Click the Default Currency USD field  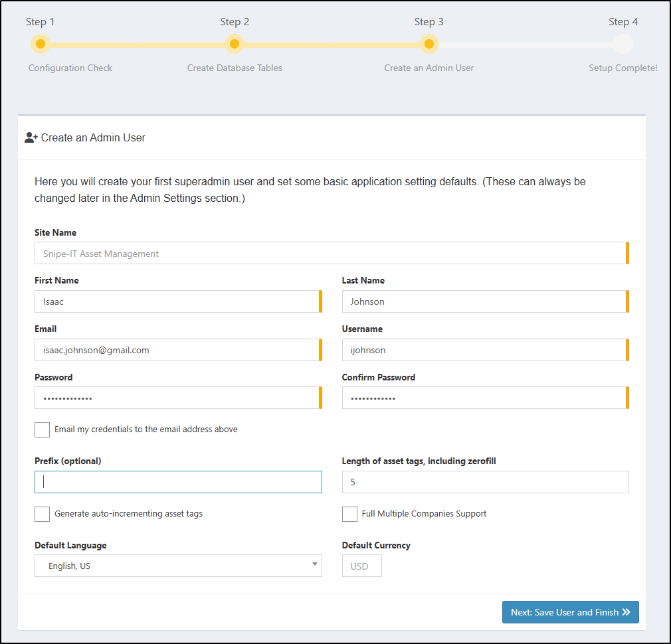click(x=362, y=566)
